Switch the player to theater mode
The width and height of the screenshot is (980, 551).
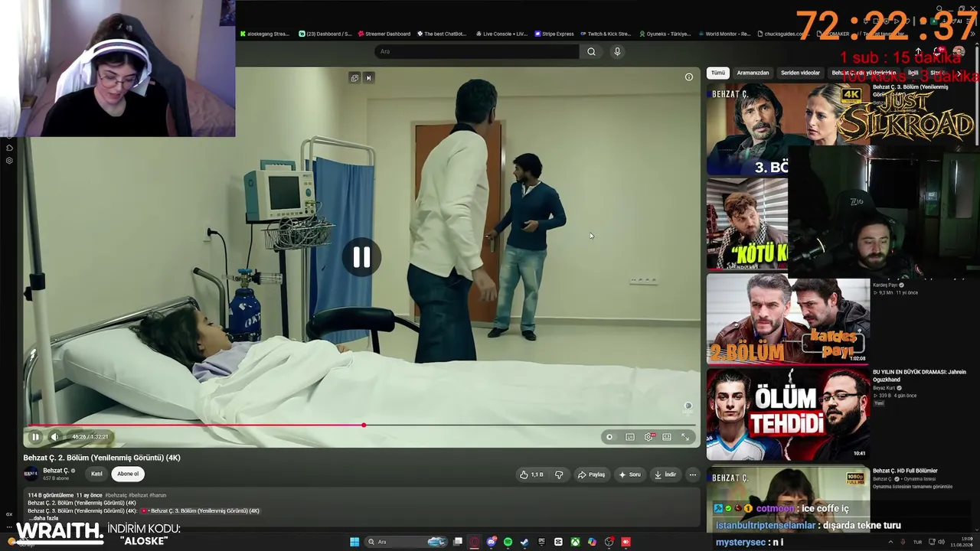[667, 437]
